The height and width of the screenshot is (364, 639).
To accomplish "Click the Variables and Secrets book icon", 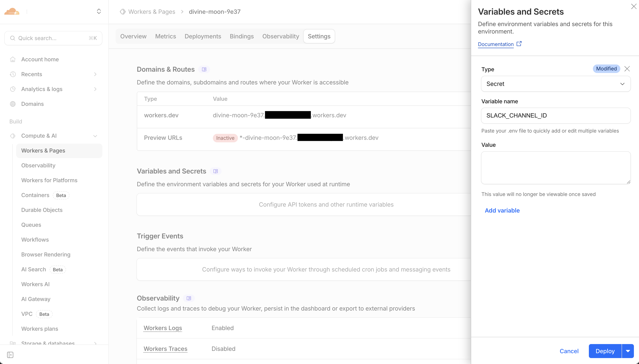I will coord(215,171).
